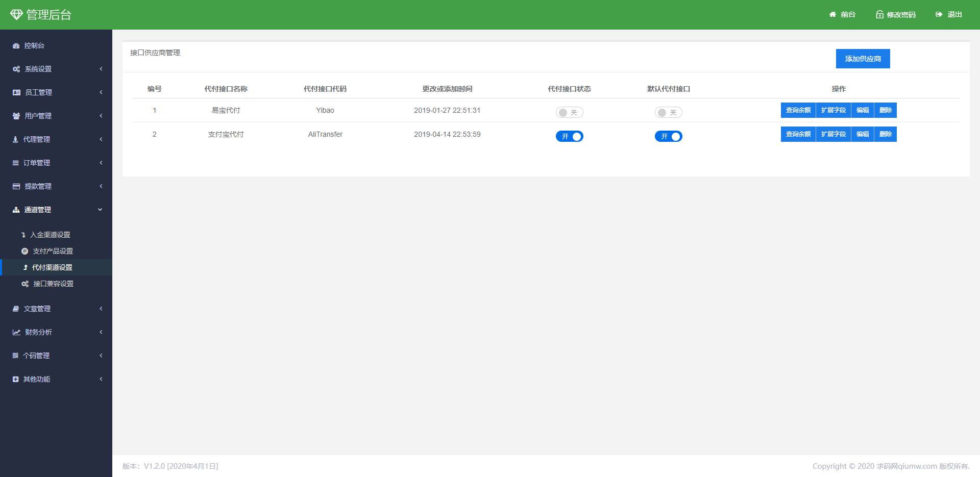Click the 员工管理 ID card icon
Screen dimensions: 980x477
click(16, 92)
